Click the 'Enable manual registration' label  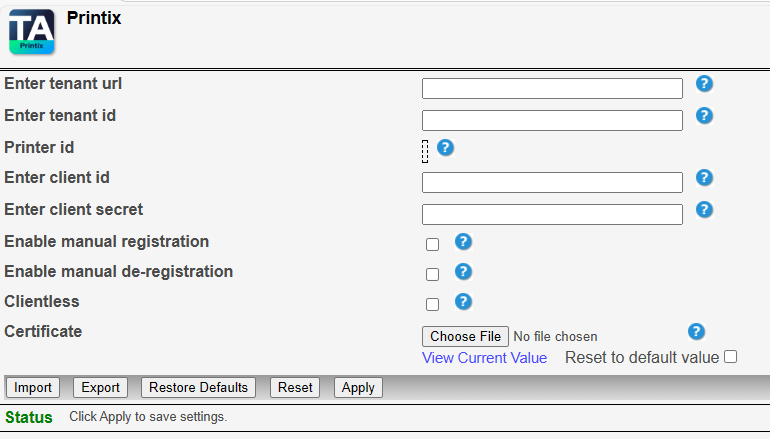coord(107,242)
